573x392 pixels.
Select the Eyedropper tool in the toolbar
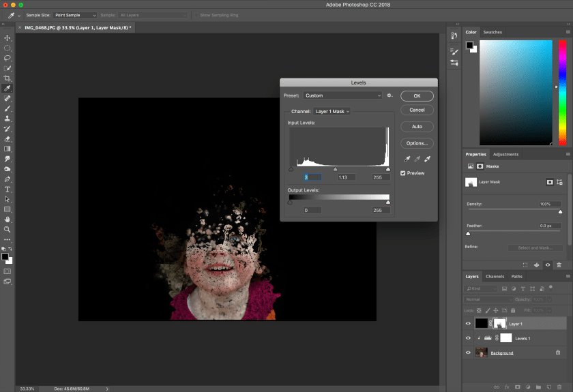(x=7, y=89)
